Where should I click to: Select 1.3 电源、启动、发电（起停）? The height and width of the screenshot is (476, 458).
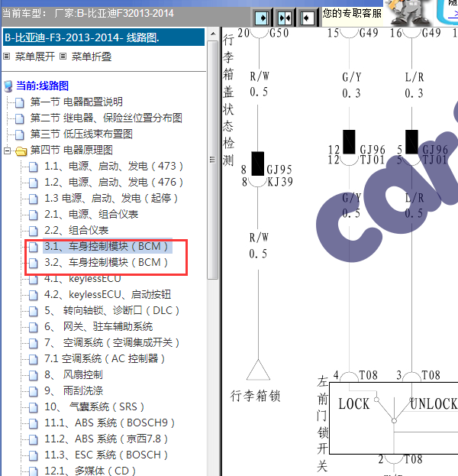tap(111, 199)
